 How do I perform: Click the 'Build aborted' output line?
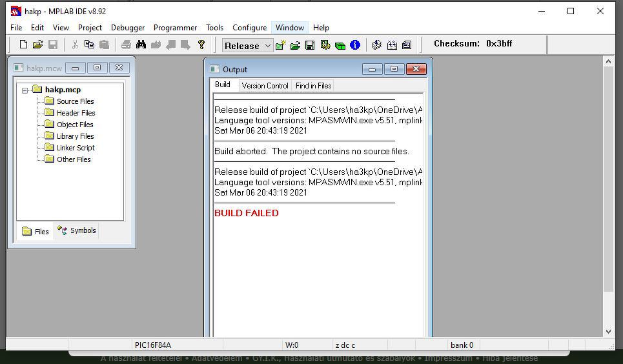coord(311,151)
